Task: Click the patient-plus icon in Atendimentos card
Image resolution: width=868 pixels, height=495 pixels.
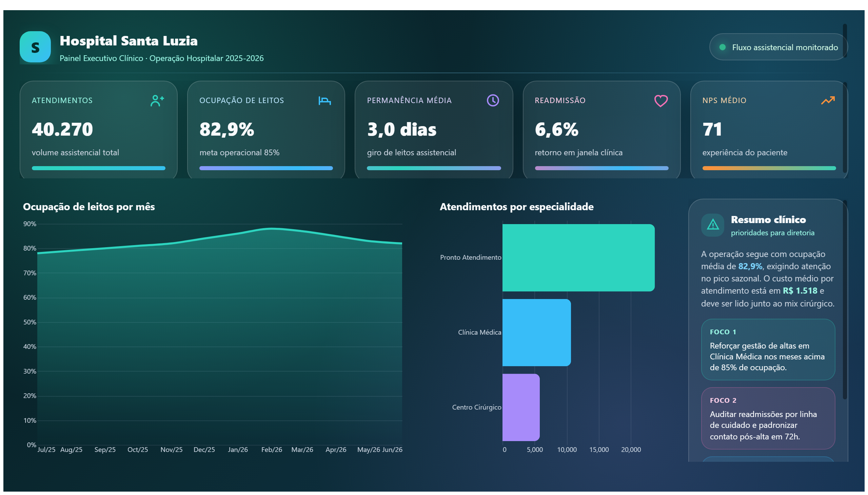Action: [x=157, y=101]
